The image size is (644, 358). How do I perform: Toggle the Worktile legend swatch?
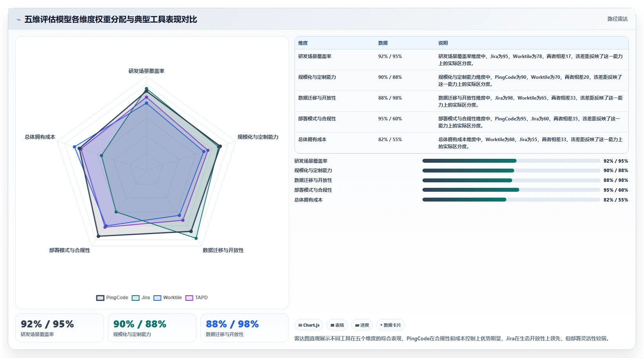pyautogui.click(x=157, y=298)
